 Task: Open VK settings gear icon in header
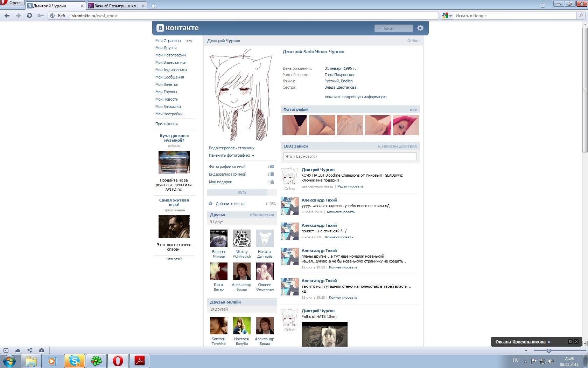(420, 28)
